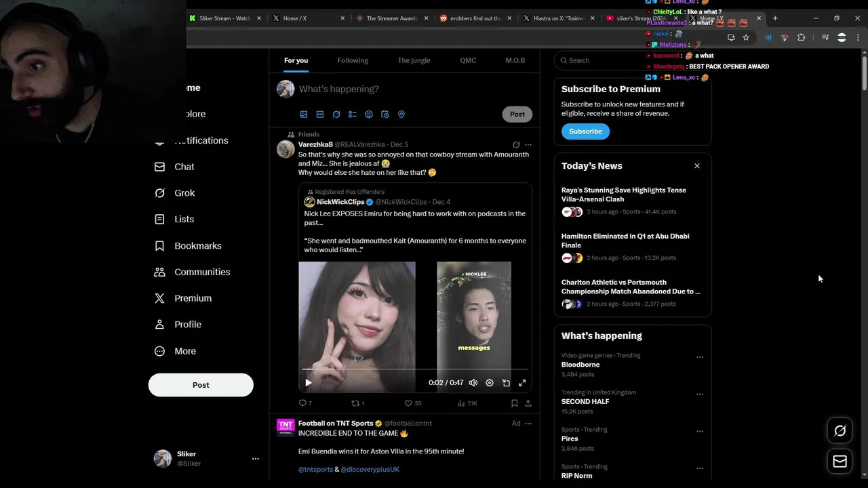The image size is (868, 488).
Task: Switch to the QMC tab
Action: (x=468, y=60)
